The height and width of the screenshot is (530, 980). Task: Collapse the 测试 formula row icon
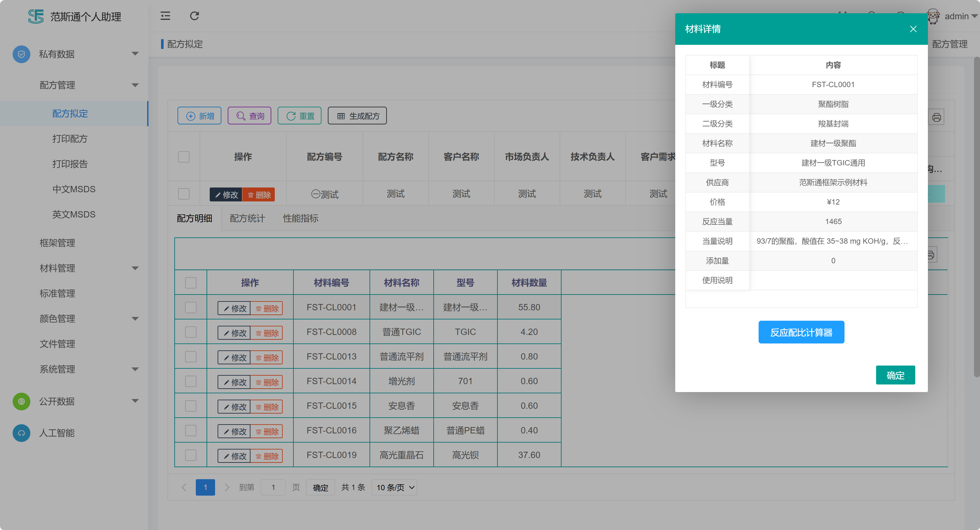[316, 194]
